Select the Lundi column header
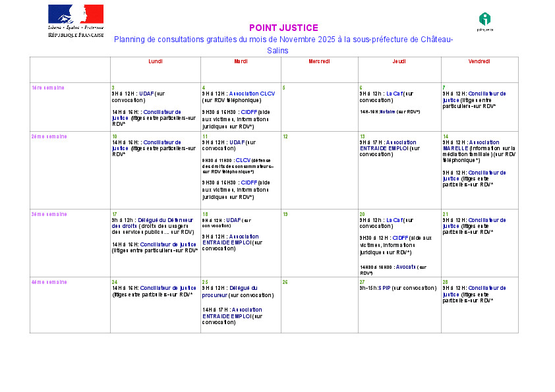The image size is (555, 392). coord(156,61)
